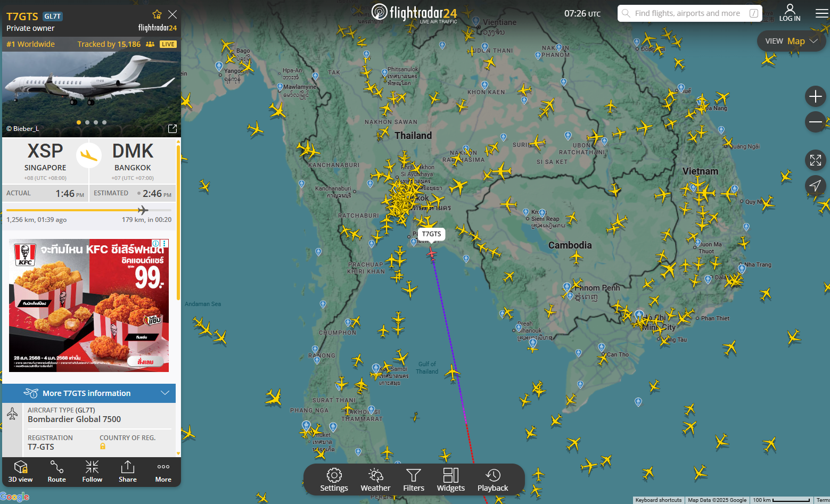Click the flight progress bar

click(x=88, y=210)
